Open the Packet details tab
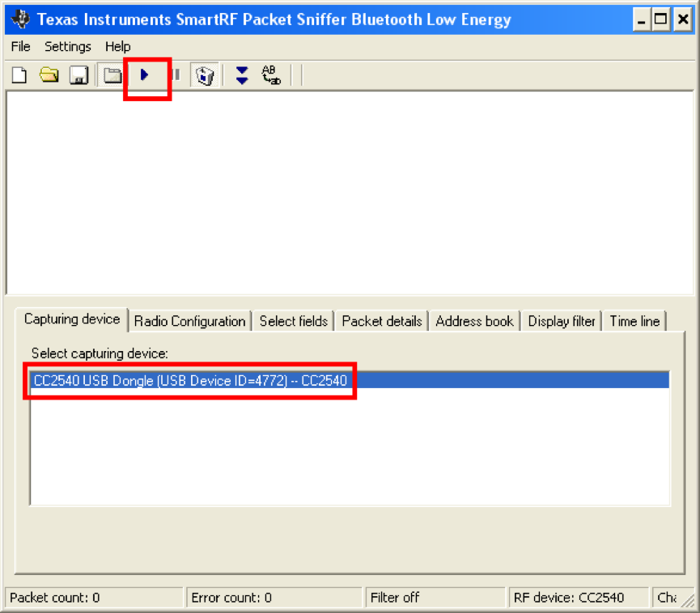Image resolution: width=700 pixels, height=613 pixels. 382,321
